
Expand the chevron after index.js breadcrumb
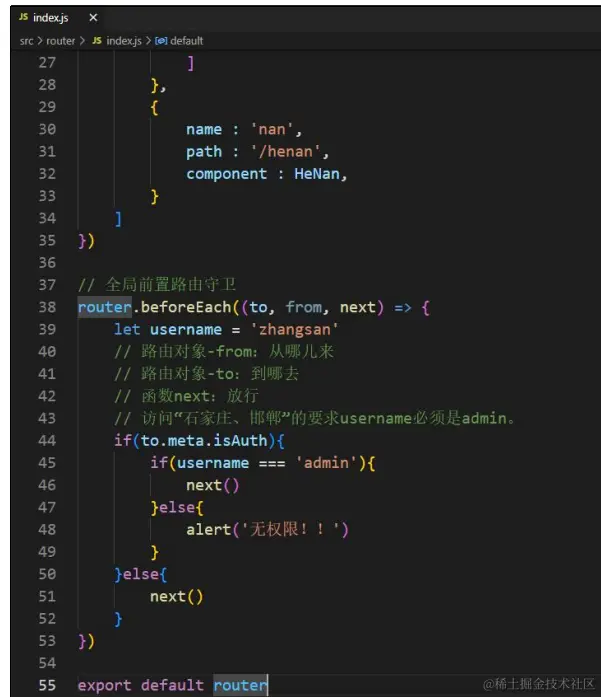[148, 41]
